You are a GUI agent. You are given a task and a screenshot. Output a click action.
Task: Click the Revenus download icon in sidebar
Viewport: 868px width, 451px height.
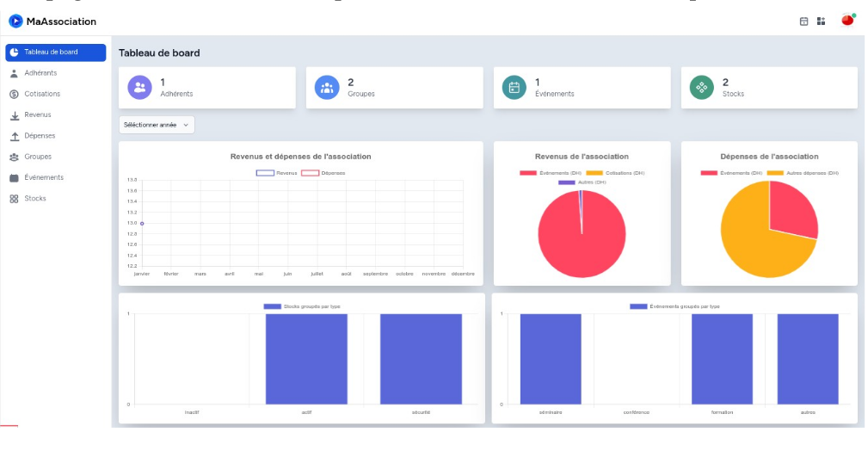click(15, 115)
